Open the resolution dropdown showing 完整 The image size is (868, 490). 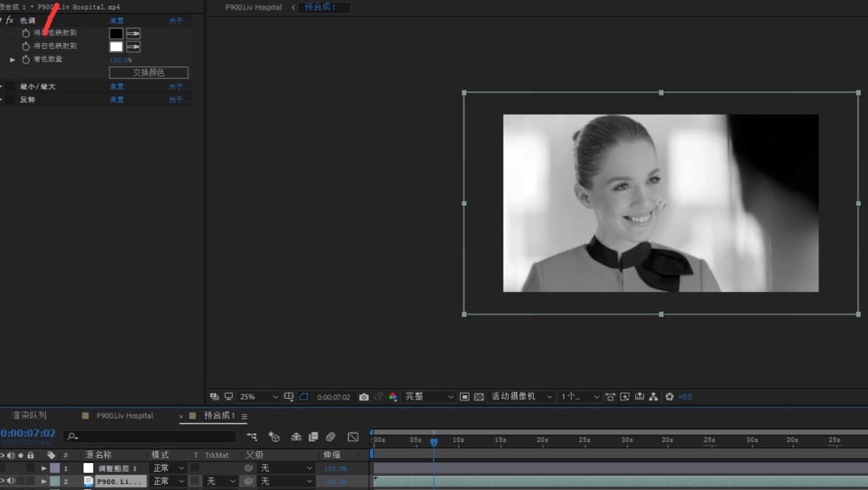tap(429, 397)
